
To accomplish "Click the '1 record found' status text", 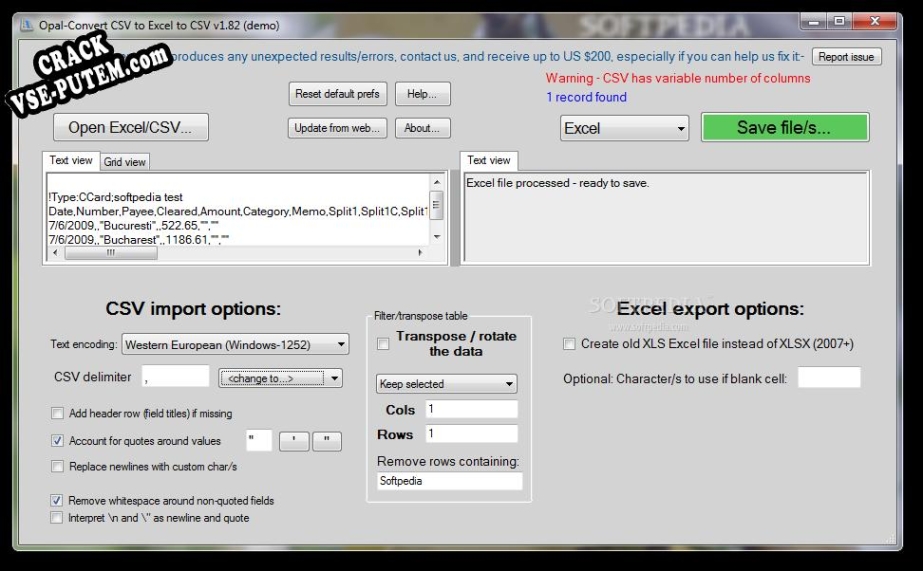I will (586, 97).
